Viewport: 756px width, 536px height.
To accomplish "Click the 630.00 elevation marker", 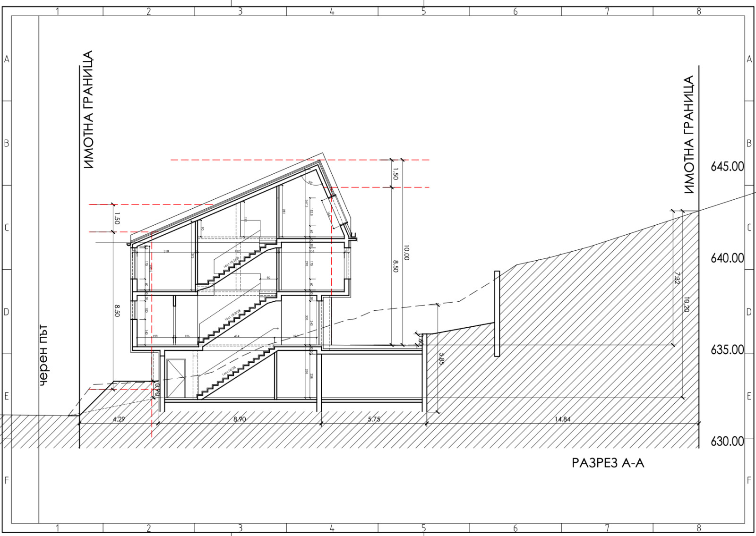I will point(727,442).
